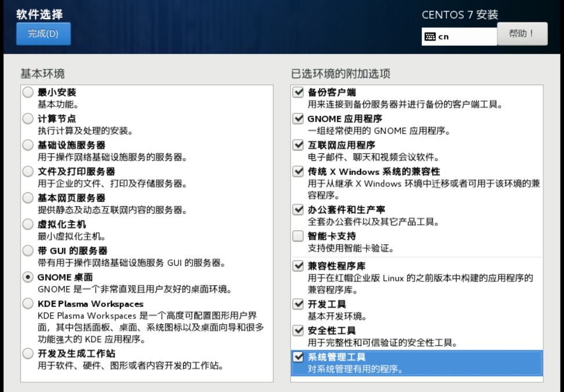Click text 用来连接到备份服务器并进行备份的客户端工具。

405,105
